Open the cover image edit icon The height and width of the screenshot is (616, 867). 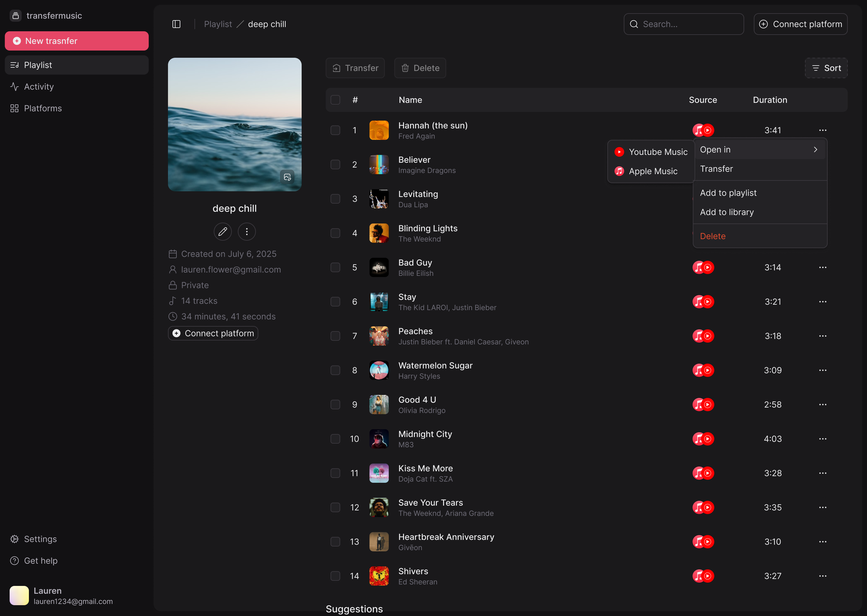[x=287, y=177]
